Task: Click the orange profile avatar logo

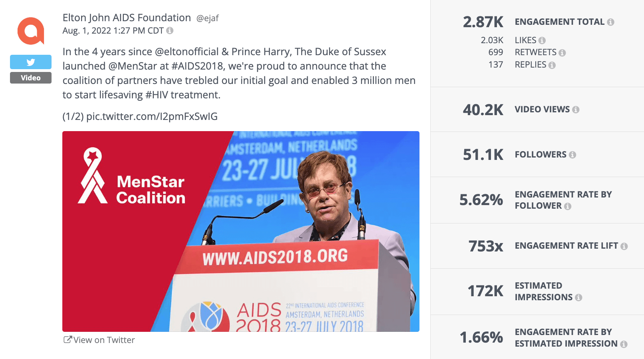Action: click(31, 31)
